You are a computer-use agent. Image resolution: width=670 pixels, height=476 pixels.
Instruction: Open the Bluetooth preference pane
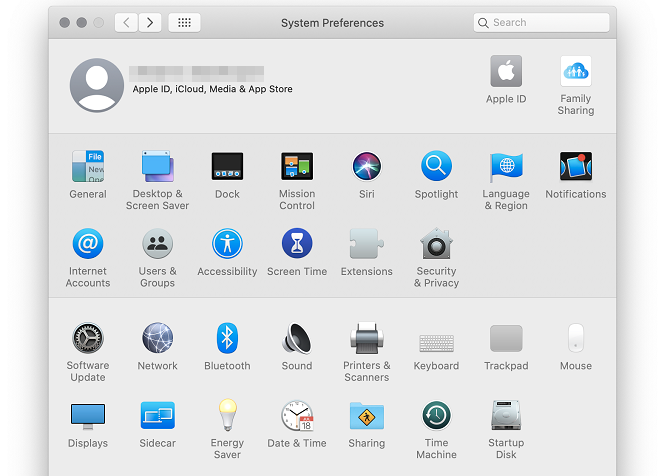tap(227, 339)
